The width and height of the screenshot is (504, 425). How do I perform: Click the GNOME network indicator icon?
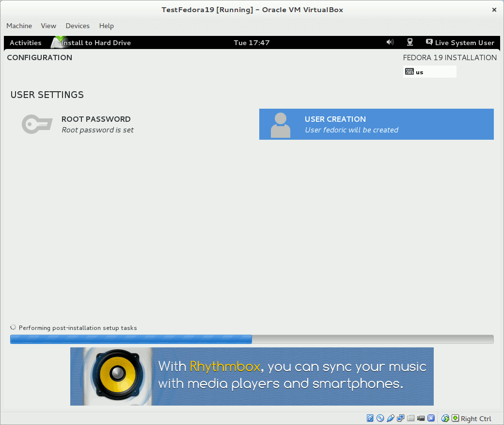409,43
